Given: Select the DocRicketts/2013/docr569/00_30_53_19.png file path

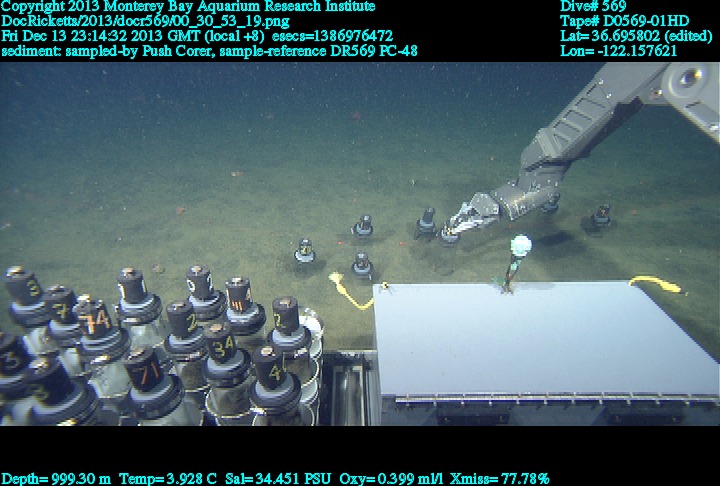Looking at the screenshot, I should click(146, 22).
